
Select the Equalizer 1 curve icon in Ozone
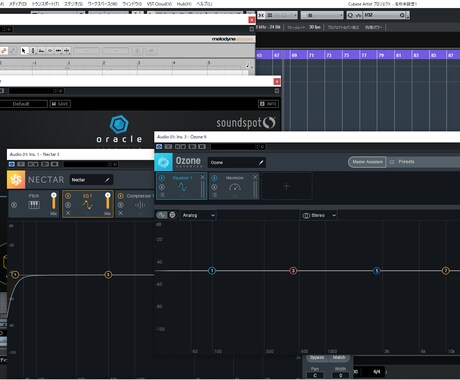click(183, 187)
